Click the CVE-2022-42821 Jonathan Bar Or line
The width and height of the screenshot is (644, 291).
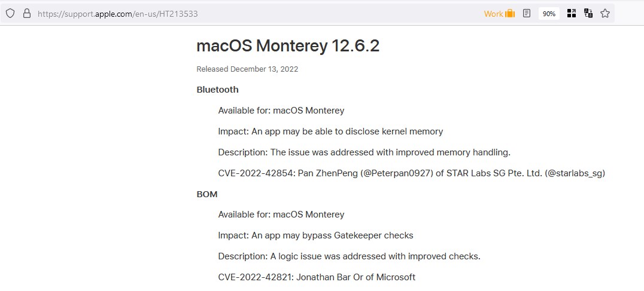pyautogui.click(x=317, y=277)
